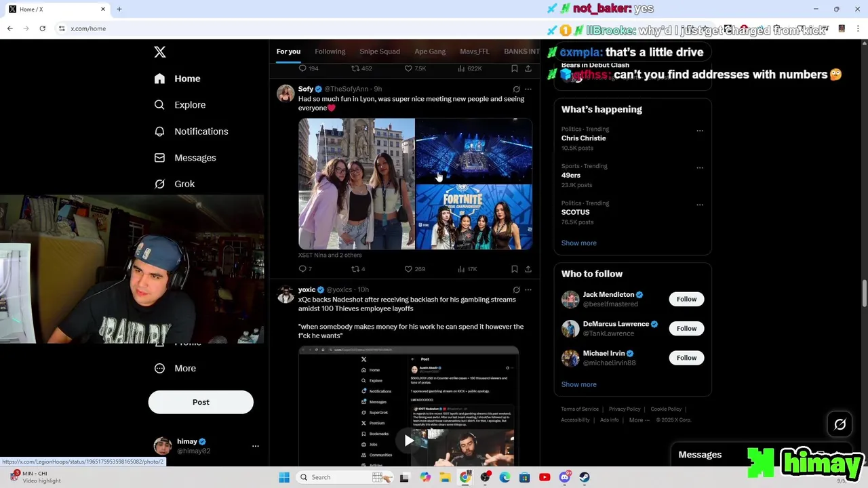Click Grok icon on Sofy's post
The width and height of the screenshot is (868, 488).
516,89
